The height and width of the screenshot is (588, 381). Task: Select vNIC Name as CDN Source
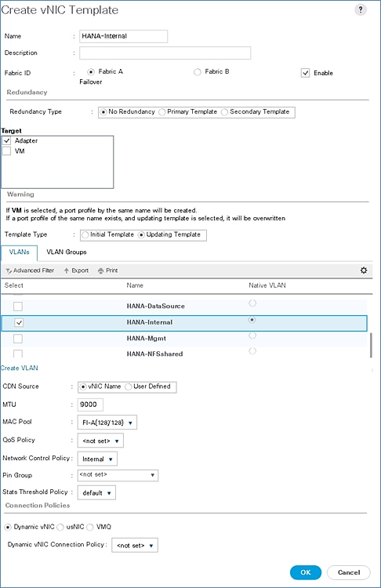click(x=83, y=387)
